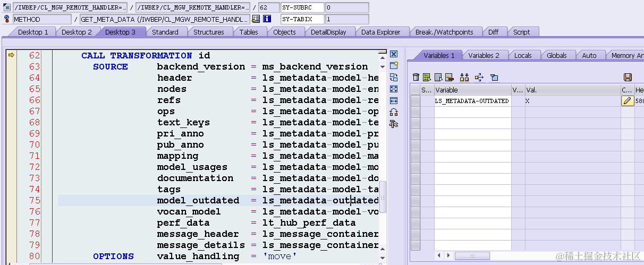Click the blue information icon

[267, 19]
